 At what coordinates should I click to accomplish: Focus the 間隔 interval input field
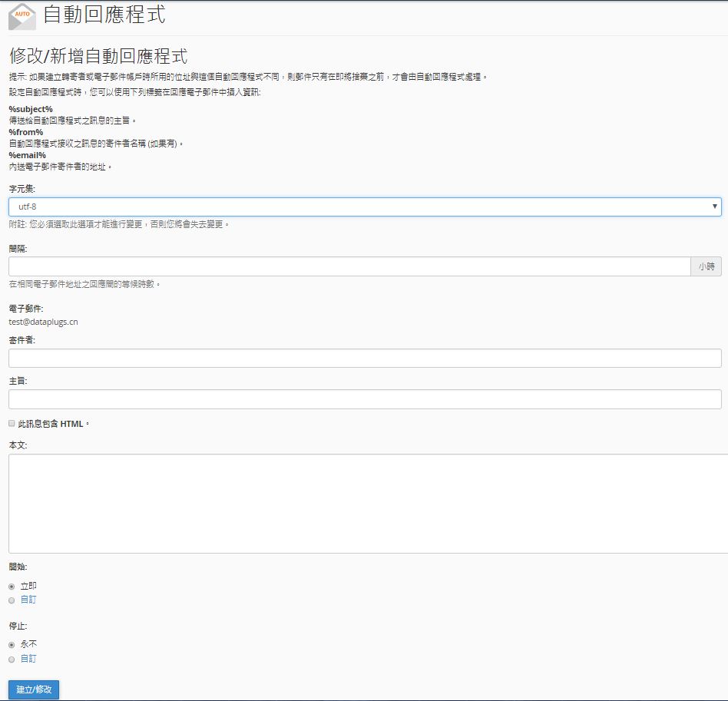(346, 266)
